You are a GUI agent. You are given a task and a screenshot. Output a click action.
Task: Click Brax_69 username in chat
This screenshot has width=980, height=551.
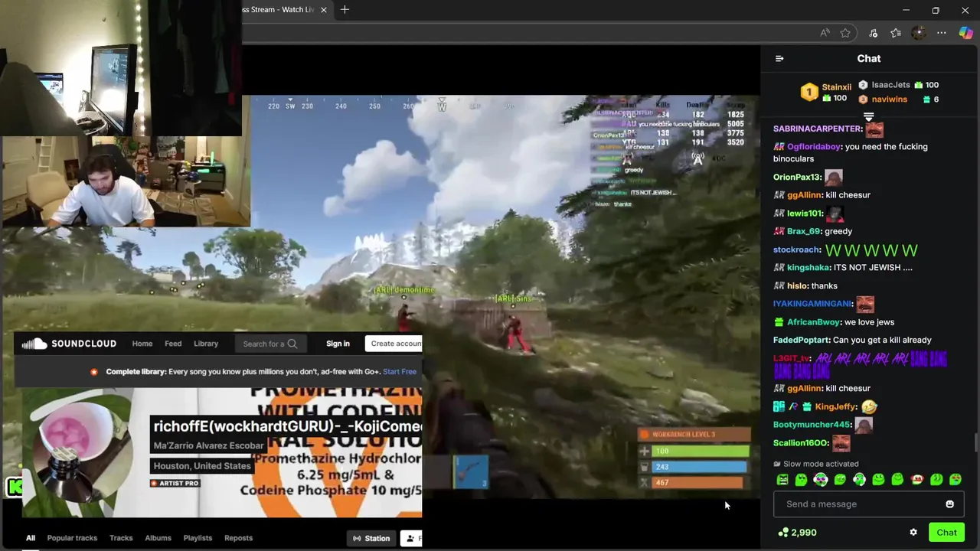tap(803, 231)
